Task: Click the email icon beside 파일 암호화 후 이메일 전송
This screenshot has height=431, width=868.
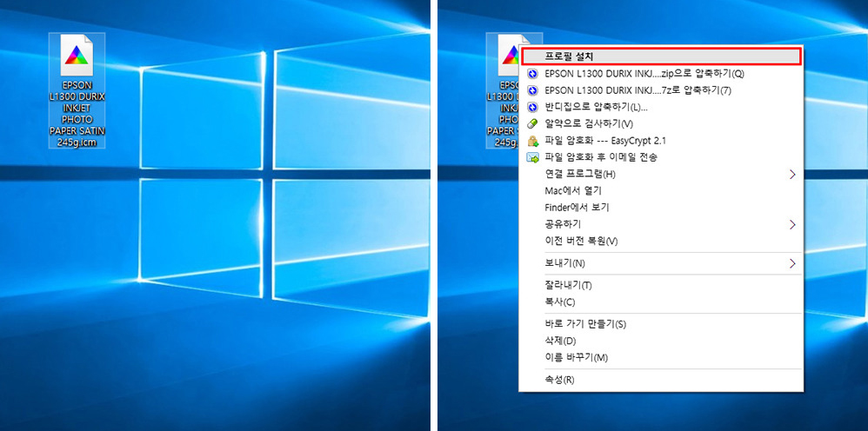Action: [532, 157]
